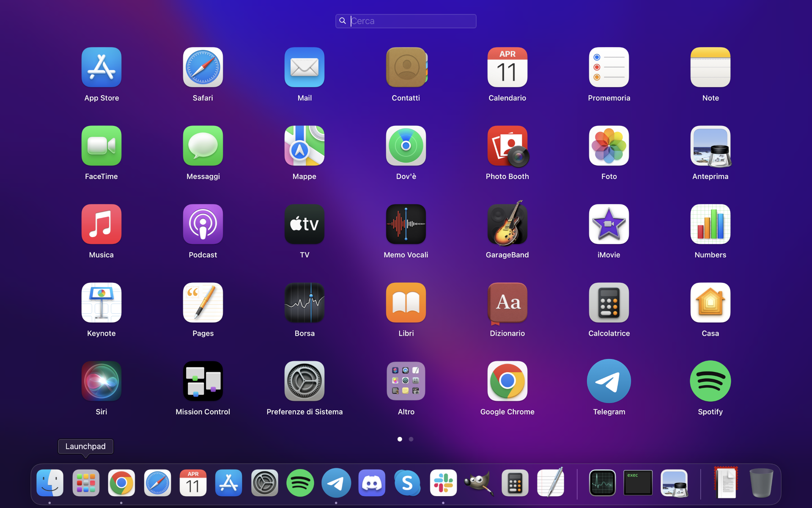
Task: Open Calcolatrice from the Launchpad grid
Action: click(609, 303)
